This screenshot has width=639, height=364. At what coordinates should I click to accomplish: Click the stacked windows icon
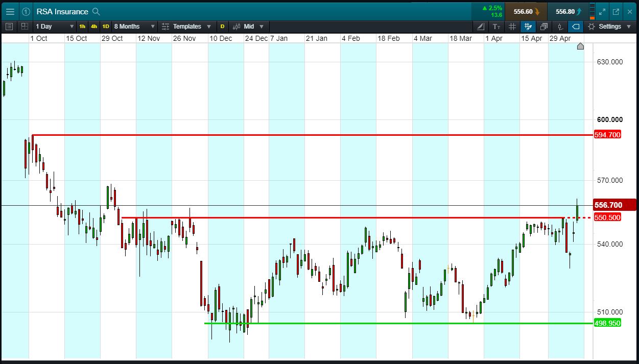(x=543, y=27)
